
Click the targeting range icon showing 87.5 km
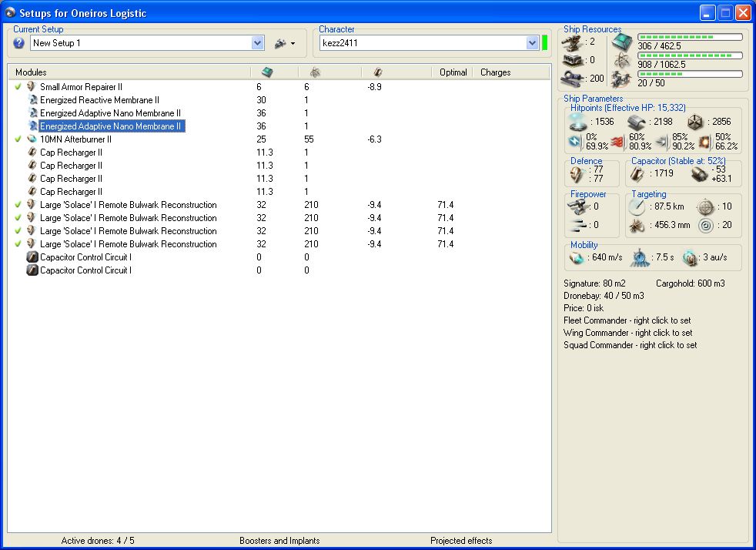(x=637, y=207)
